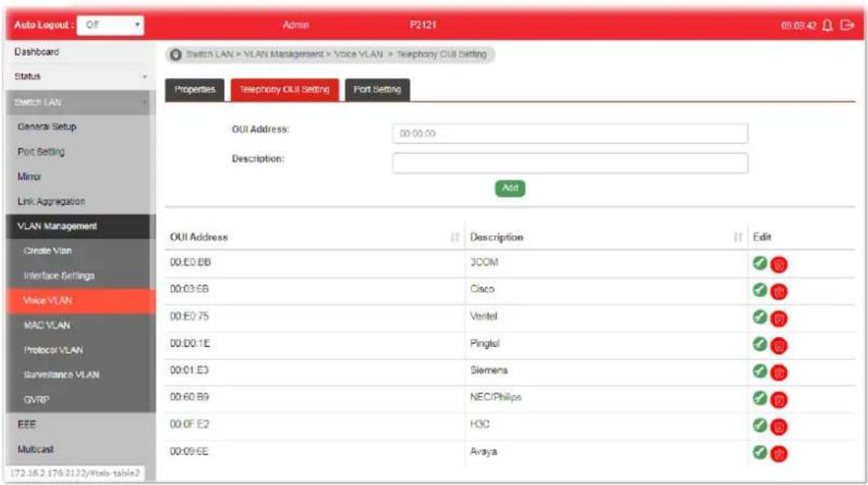Delete the 3COM OUI entry
Screen dimensions: 868x485
click(779, 265)
